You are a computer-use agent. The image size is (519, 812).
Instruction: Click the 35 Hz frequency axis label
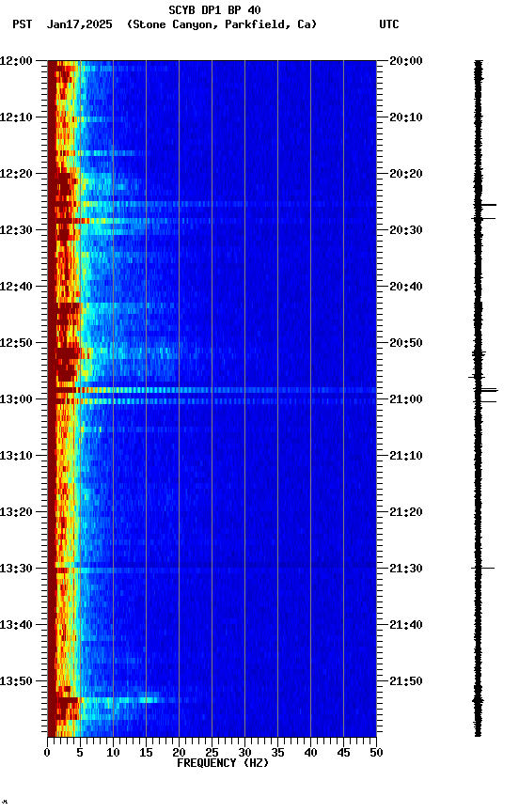277,753
